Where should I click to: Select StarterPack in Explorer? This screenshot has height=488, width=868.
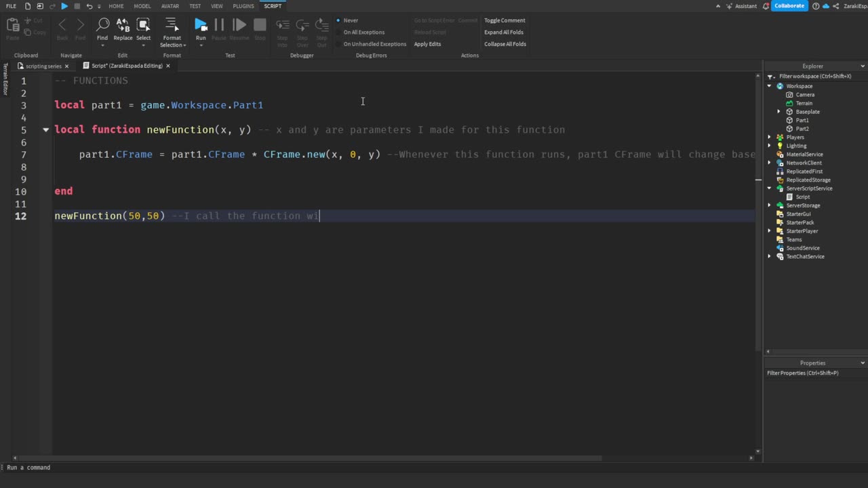pos(800,222)
